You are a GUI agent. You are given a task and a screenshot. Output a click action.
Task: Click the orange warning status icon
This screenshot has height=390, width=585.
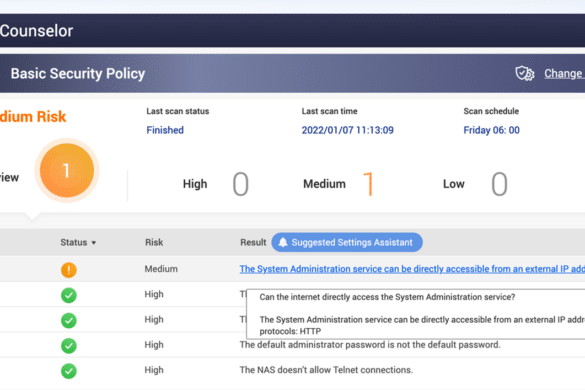click(69, 269)
